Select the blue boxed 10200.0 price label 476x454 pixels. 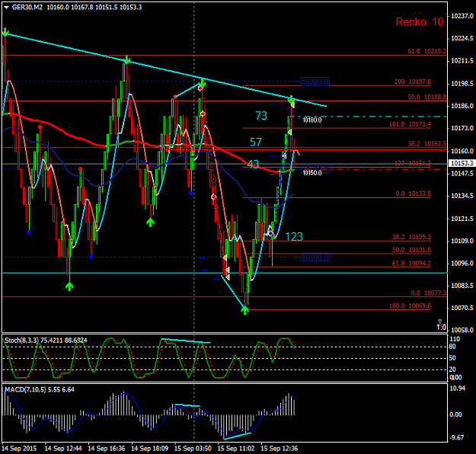pyautogui.click(x=315, y=82)
